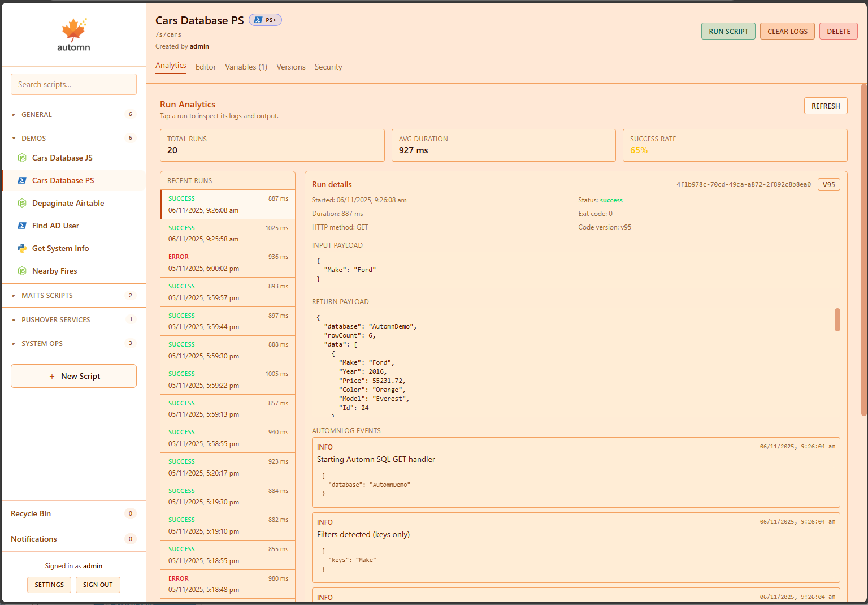Open the Security tab

tap(328, 67)
